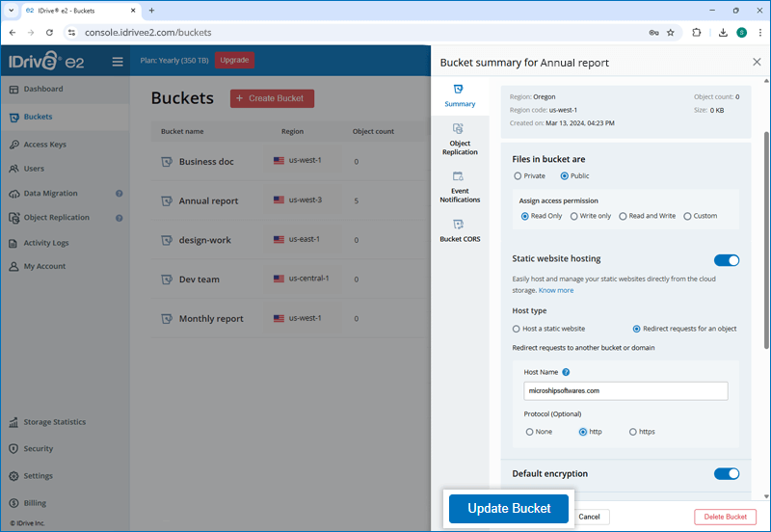Bookmark this page with the star icon
Image resolution: width=771 pixels, height=532 pixels.
click(671, 32)
